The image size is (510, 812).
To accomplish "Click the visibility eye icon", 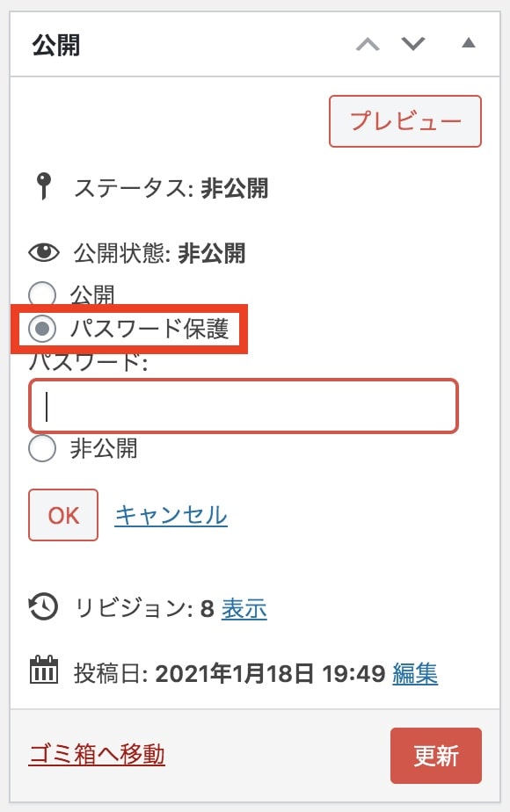I will click(44, 253).
